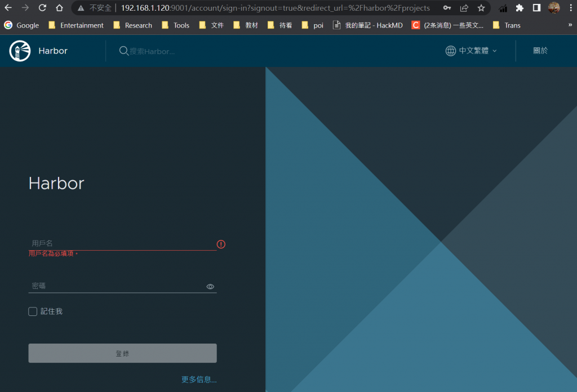Open the Tools bookmarks folder
Viewport: 577px width, 392px height.
[x=176, y=25]
